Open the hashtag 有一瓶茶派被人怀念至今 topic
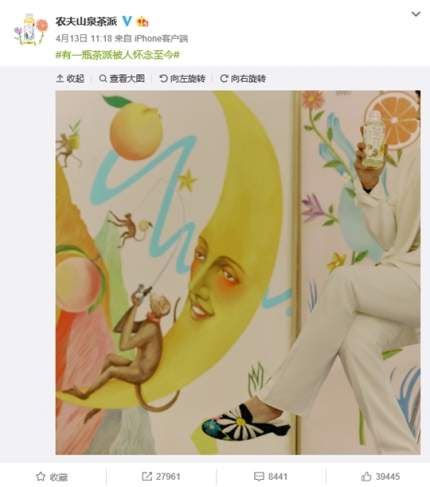Image resolution: width=430 pixels, height=487 pixels. pyautogui.click(x=118, y=55)
